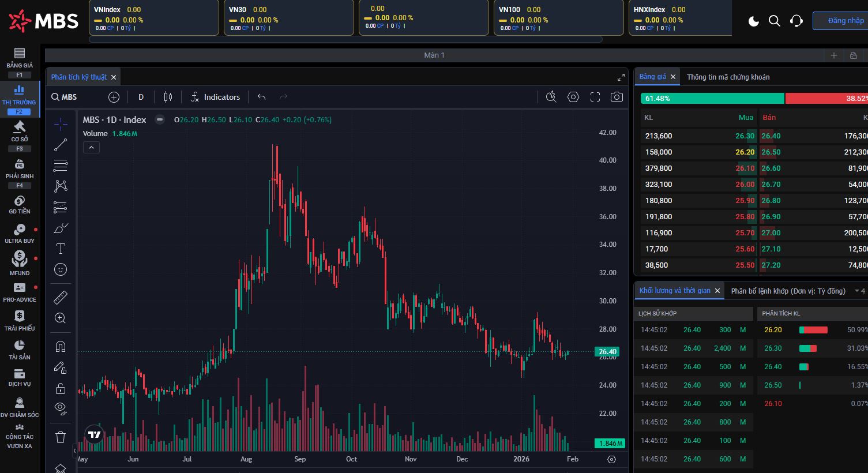This screenshot has height=473, width=868.
Task: Click the Đăng nhập login button
Action: point(841,21)
